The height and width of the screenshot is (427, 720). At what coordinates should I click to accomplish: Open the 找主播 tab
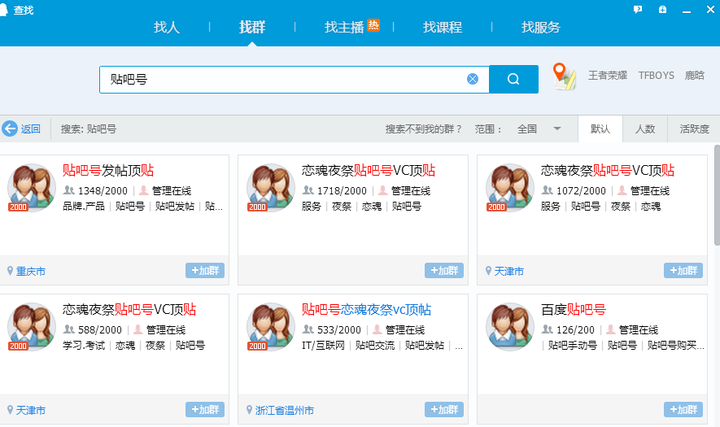pos(344,27)
